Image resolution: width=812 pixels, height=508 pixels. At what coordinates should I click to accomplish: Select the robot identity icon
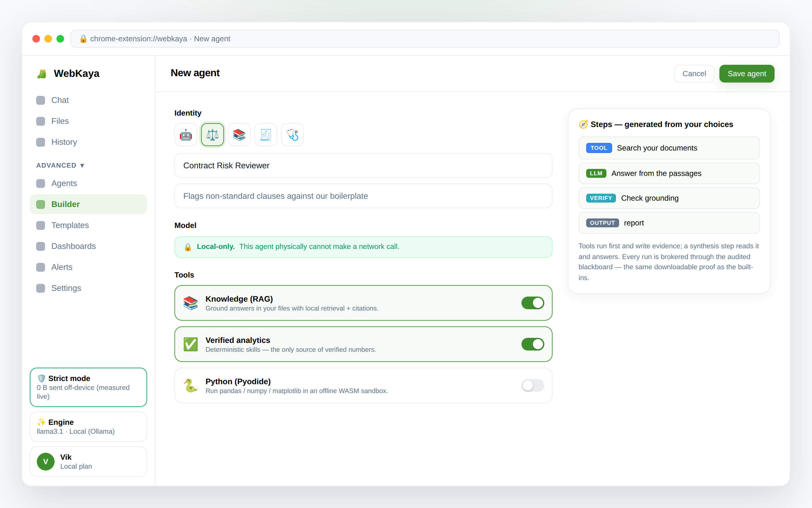pos(186,135)
